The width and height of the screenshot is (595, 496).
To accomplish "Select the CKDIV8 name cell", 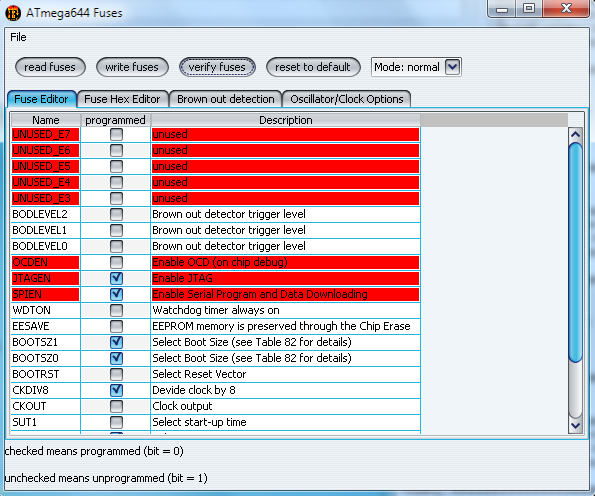I will [x=46, y=390].
